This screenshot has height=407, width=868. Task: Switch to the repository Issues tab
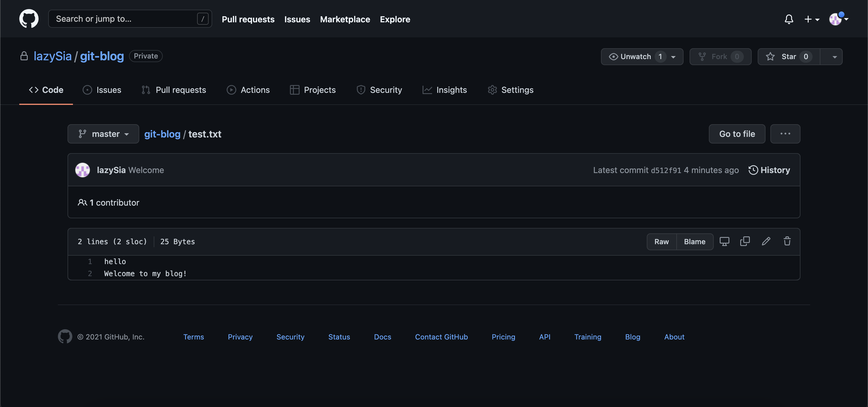tap(102, 90)
